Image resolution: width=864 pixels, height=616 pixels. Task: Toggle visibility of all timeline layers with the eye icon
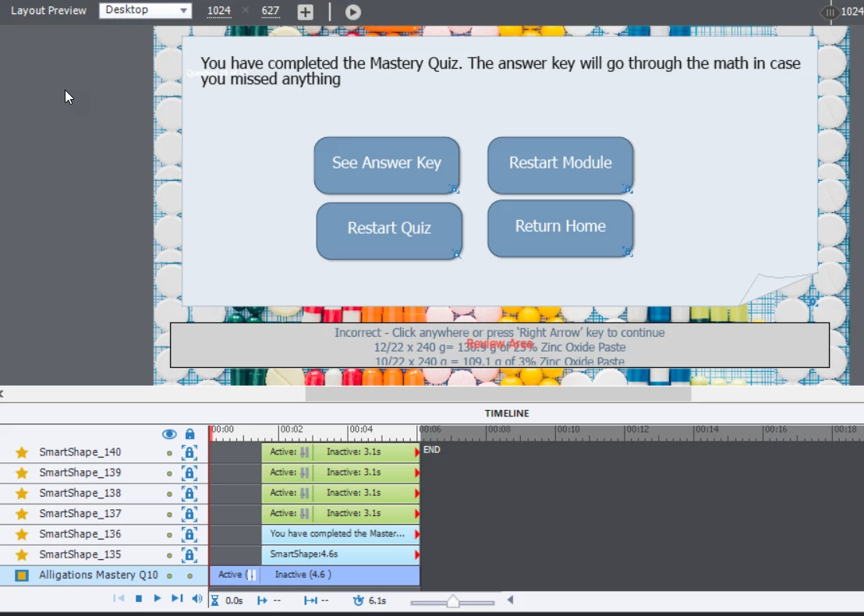click(x=169, y=434)
